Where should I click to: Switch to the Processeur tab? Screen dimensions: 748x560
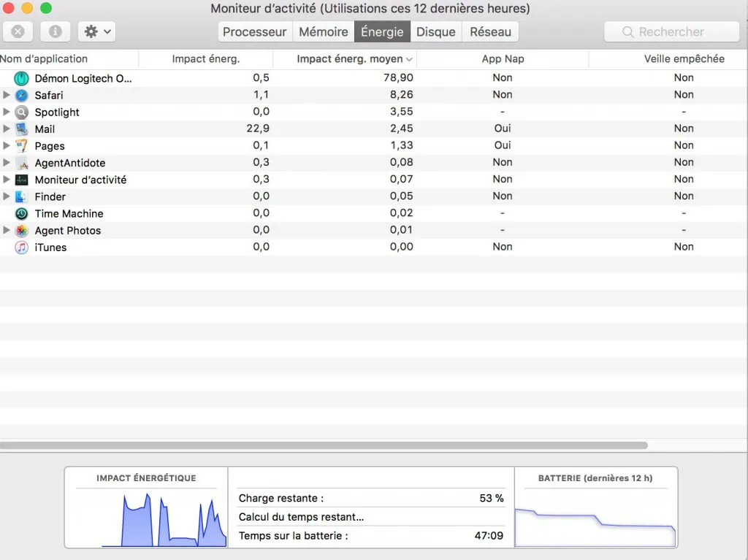tap(254, 31)
